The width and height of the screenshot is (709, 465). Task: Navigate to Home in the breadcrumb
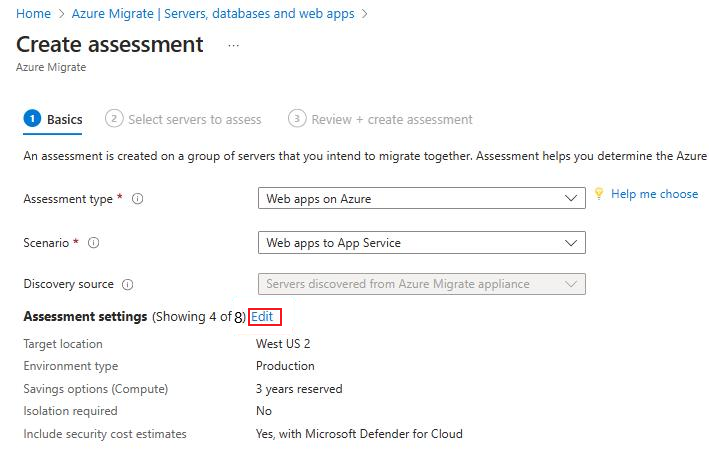tap(34, 14)
